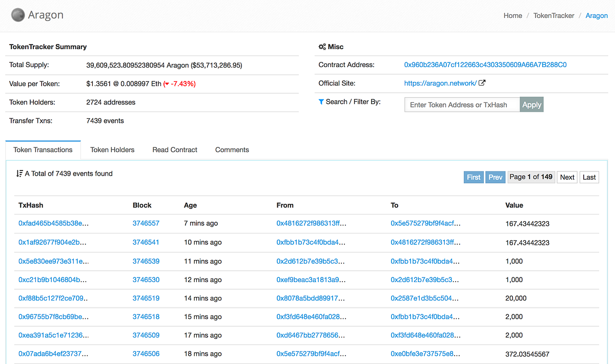The height and width of the screenshot is (364, 615).
Task: Open To address 0x2587e1d3b5c504...
Action: [x=425, y=298]
